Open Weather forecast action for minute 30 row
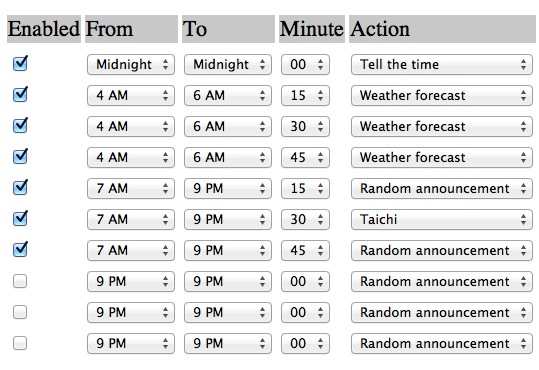 (442, 127)
